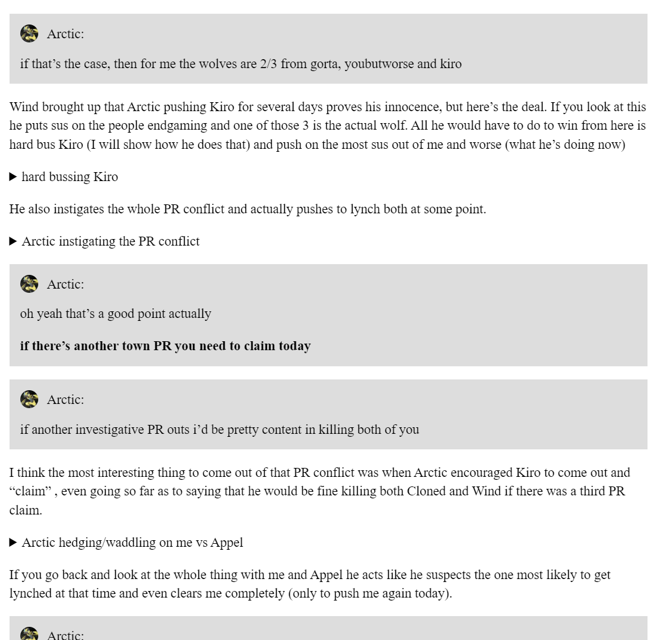Expand 'Arctic hedging/waddling on me vs Appel'

[126, 542]
